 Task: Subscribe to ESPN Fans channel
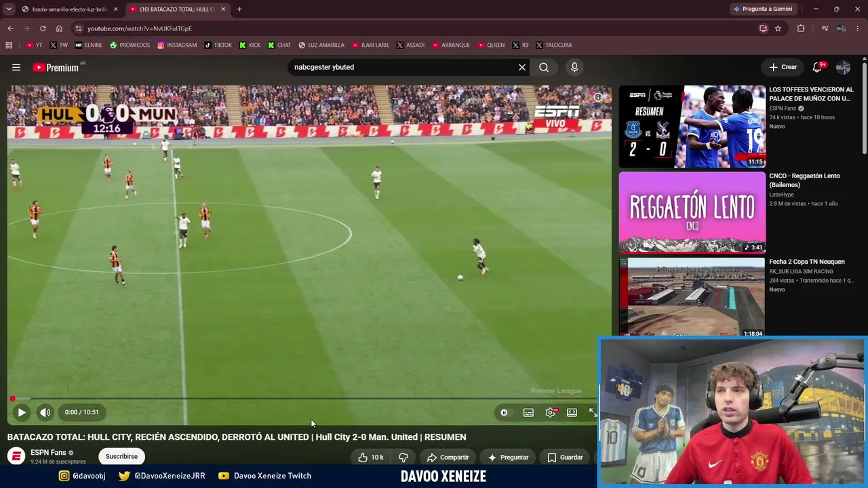pos(121,456)
